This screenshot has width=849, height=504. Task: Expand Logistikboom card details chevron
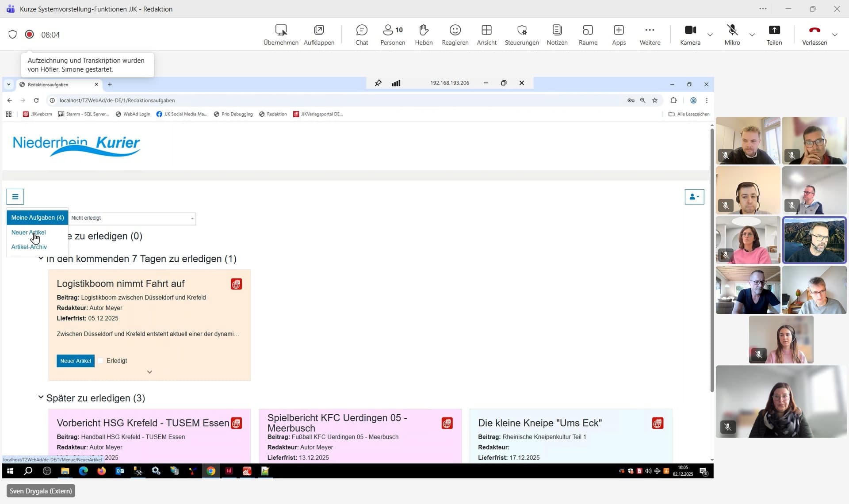149,372
